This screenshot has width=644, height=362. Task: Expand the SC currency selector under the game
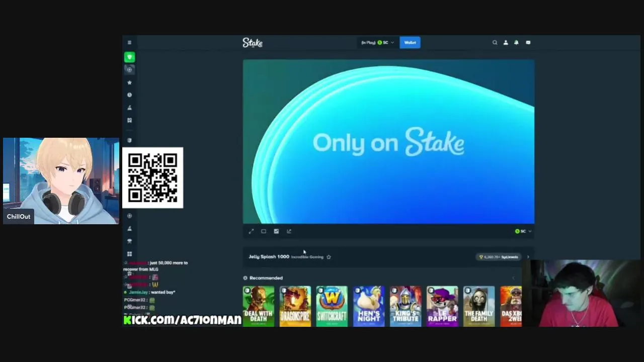(x=523, y=231)
